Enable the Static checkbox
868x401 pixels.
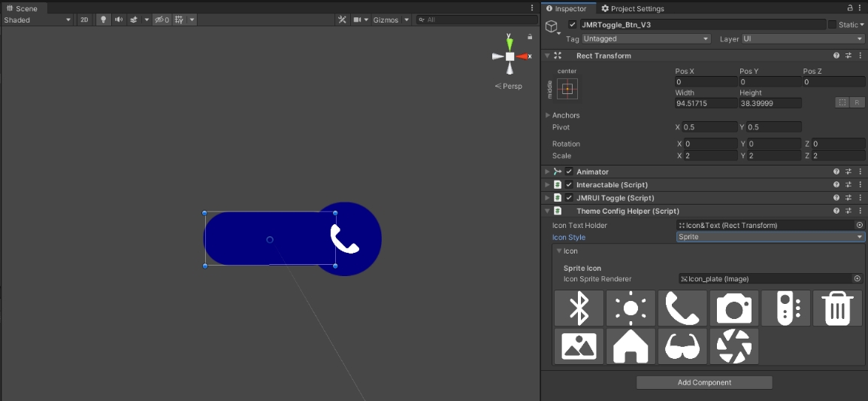pos(832,25)
